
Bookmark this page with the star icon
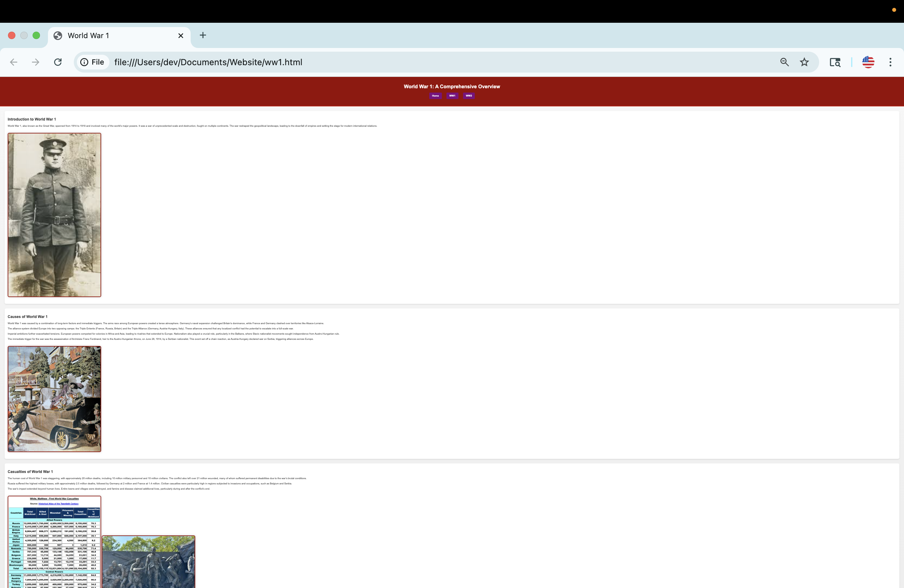click(804, 62)
